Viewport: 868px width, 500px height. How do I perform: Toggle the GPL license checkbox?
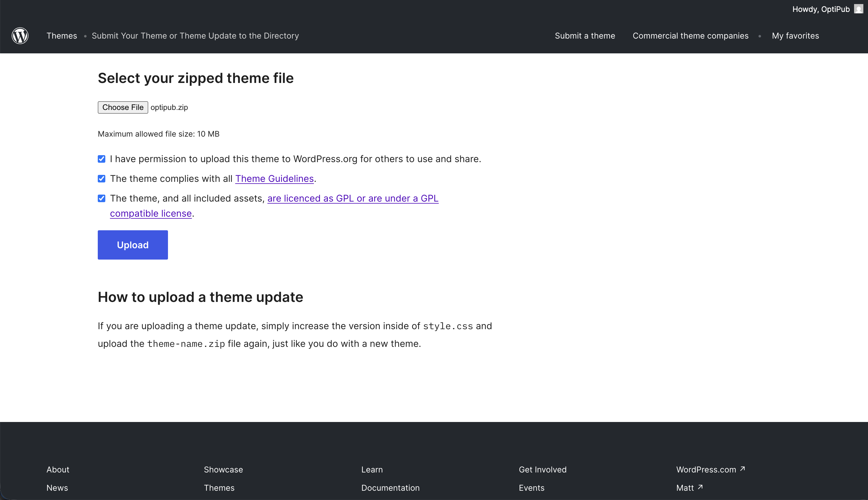101,198
